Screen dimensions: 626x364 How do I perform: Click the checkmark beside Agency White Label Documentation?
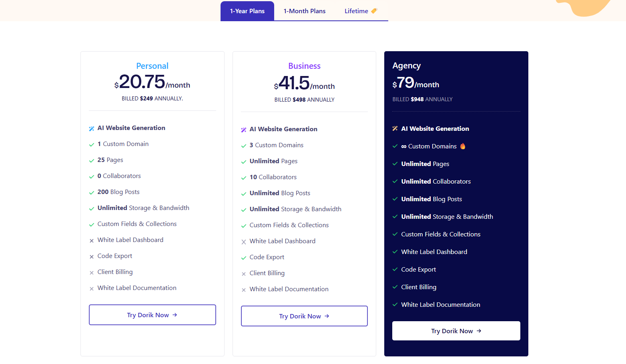(x=395, y=304)
